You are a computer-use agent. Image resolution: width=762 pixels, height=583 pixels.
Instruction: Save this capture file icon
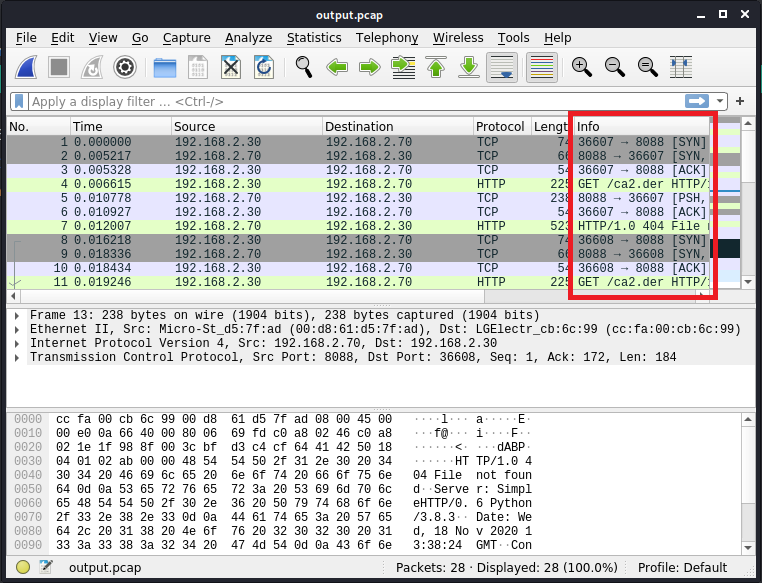point(198,67)
